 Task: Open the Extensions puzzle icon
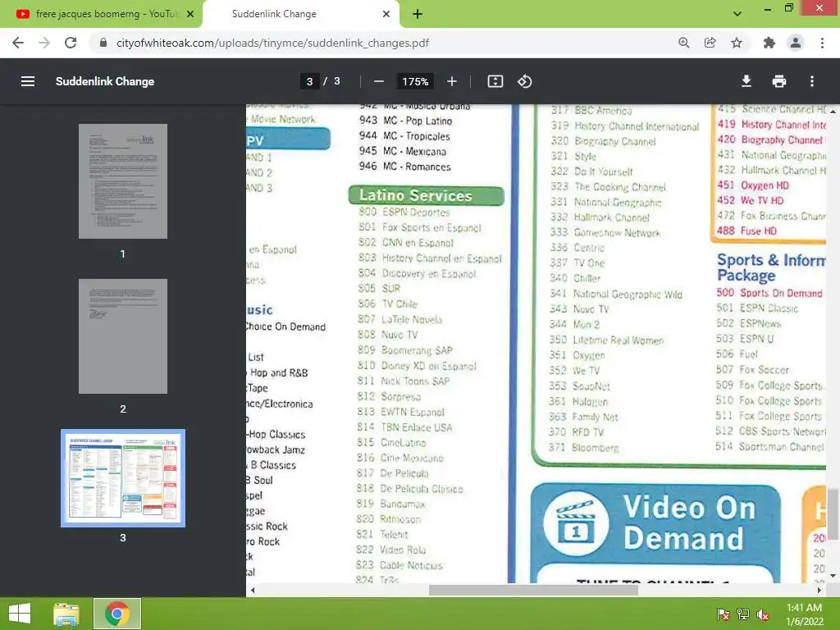[x=769, y=43]
